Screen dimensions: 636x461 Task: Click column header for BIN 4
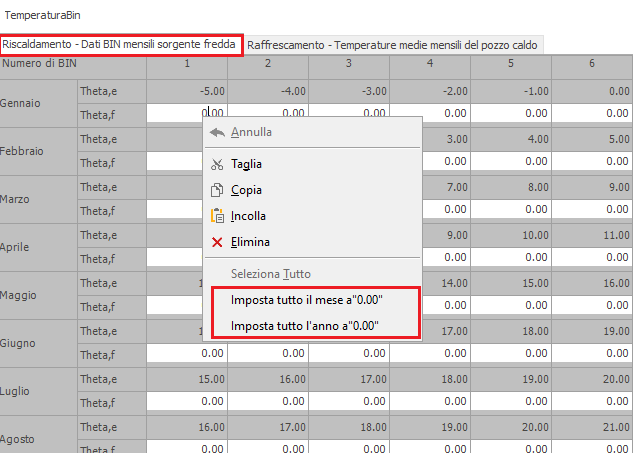430,65
